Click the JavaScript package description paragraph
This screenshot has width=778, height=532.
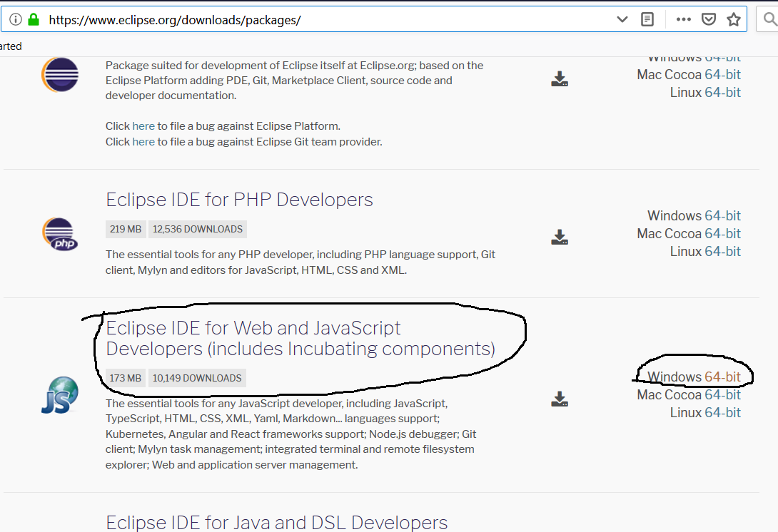(291, 434)
